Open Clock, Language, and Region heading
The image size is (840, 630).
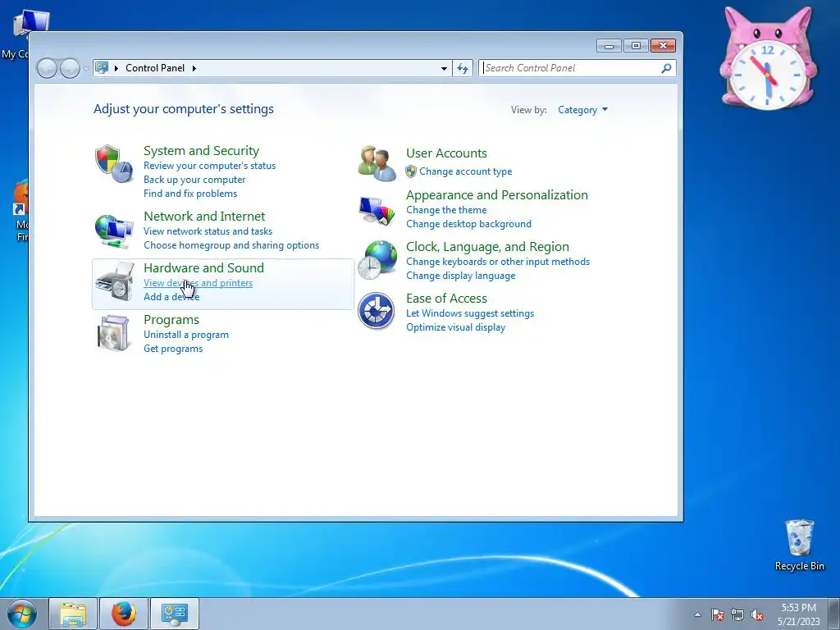click(x=487, y=247)
